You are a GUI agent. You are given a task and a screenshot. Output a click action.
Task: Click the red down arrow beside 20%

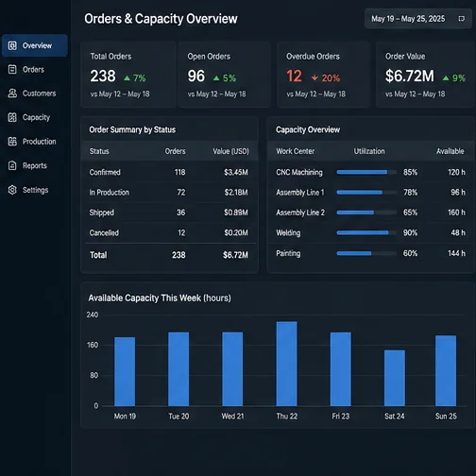tap(314, 77)
